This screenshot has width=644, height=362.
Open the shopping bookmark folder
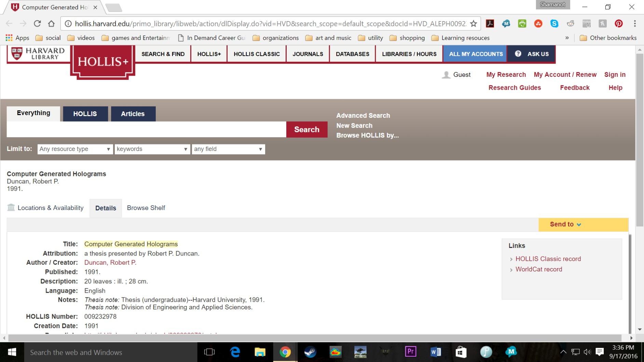tap(407, 38)
